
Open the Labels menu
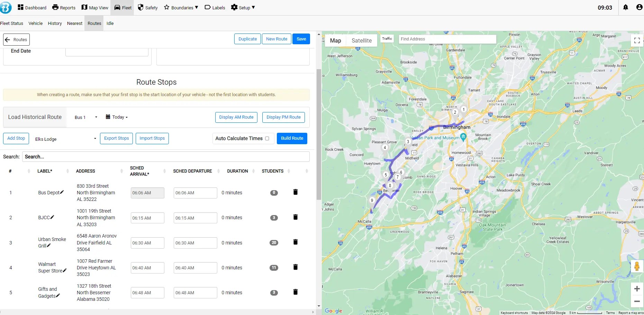click(x=215, y=8)
